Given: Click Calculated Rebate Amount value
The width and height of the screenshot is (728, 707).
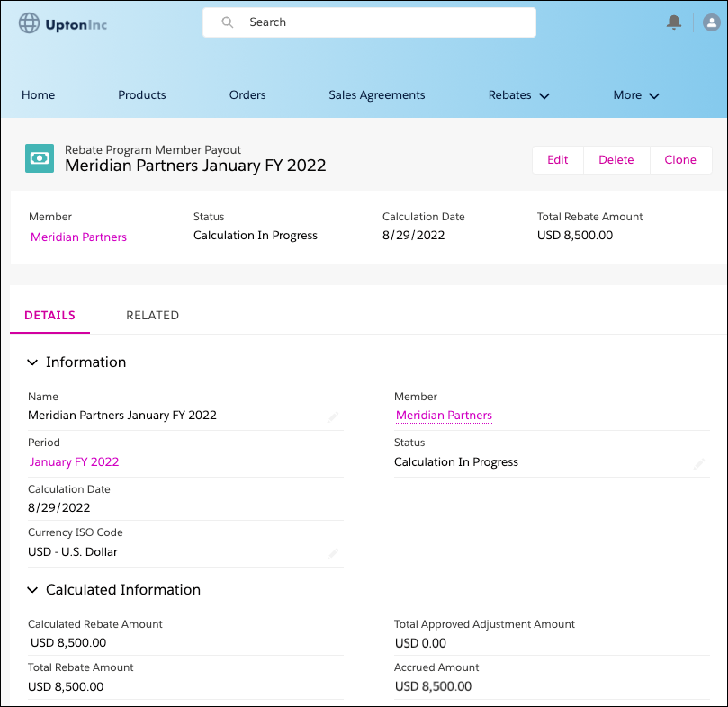Looking at the screenshot, I should (x=68, y=643).
